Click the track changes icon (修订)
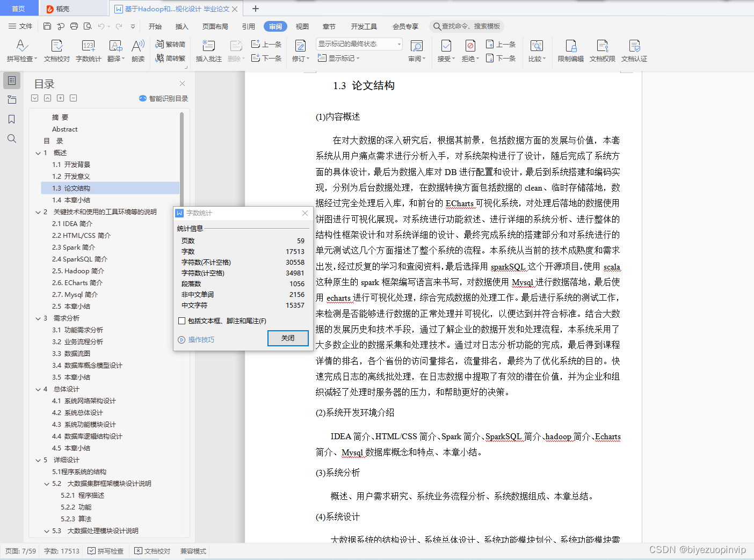The image size is (754, 560). click(x=300, y=51)
